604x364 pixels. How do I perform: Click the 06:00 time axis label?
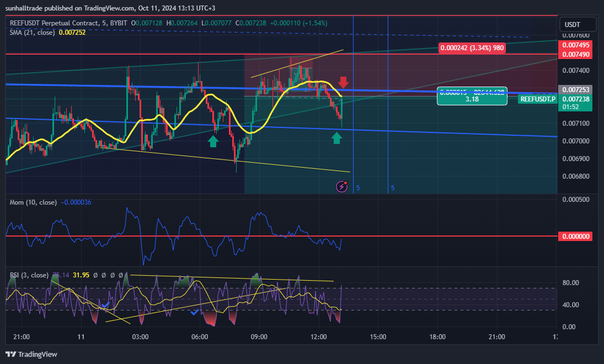click(200, 336)
